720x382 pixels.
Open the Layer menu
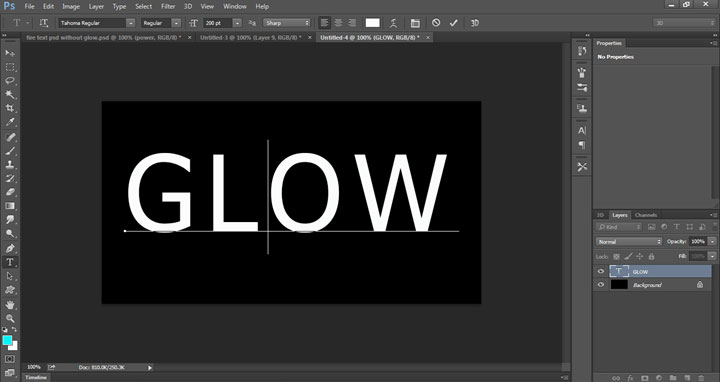[96, 6]
